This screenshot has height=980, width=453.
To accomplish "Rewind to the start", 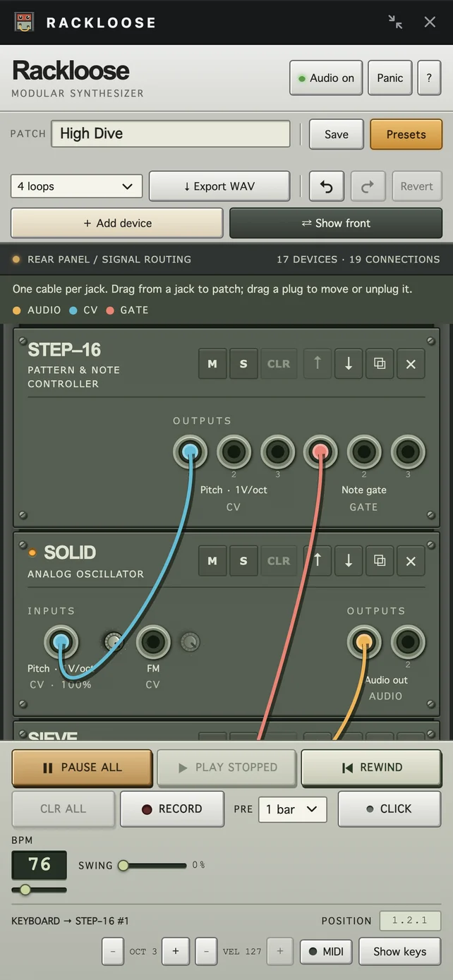I will (x=372, y=768).
